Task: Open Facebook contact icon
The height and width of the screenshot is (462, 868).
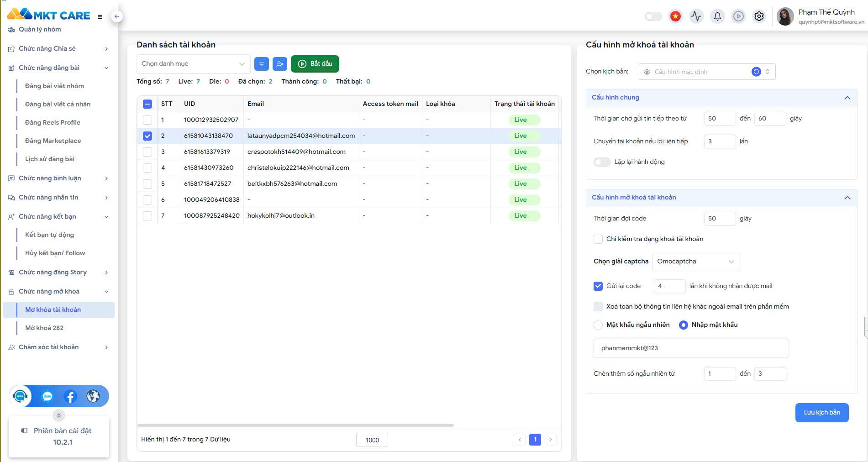Action: pyautogui.click(x=70, y=396)
